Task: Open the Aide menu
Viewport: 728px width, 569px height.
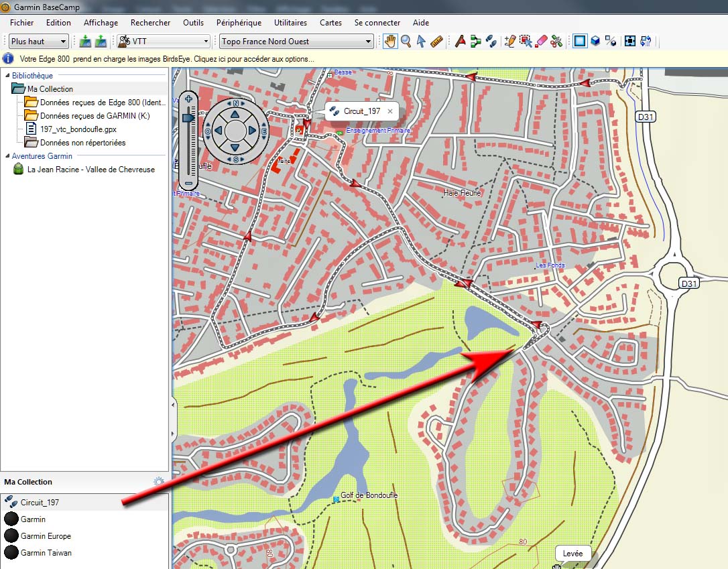Action: pyautogui.click(x=420, y=22)
